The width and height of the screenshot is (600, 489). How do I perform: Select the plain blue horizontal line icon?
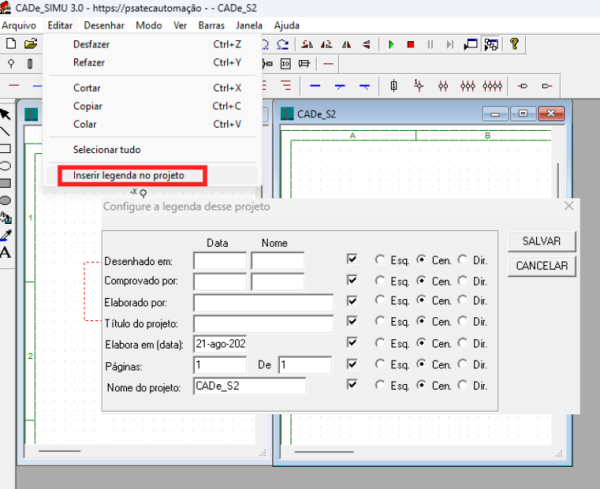(x=315, y=86)
